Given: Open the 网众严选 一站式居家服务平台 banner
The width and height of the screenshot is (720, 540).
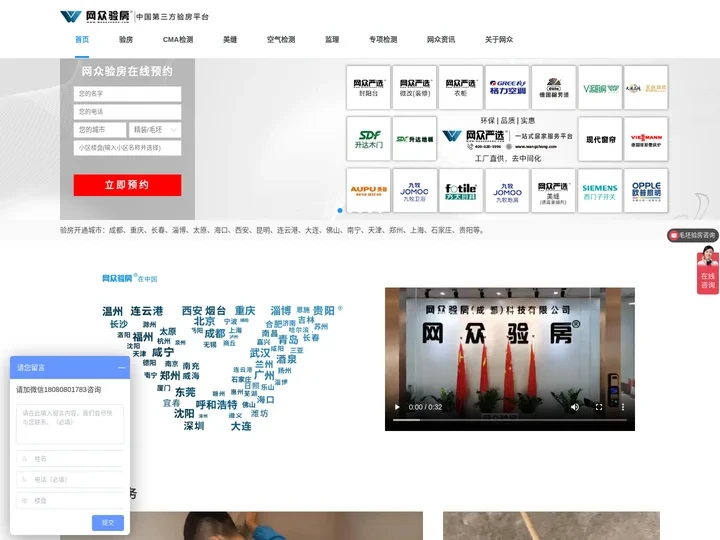Looking at the screenshot, I should pos(507,139).
